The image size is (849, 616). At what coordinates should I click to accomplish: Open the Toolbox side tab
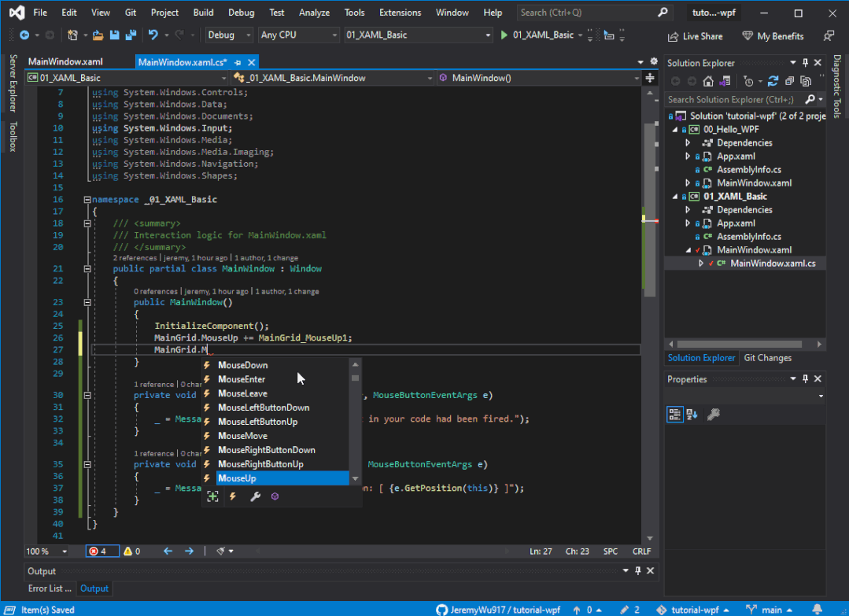coord(13,136)
